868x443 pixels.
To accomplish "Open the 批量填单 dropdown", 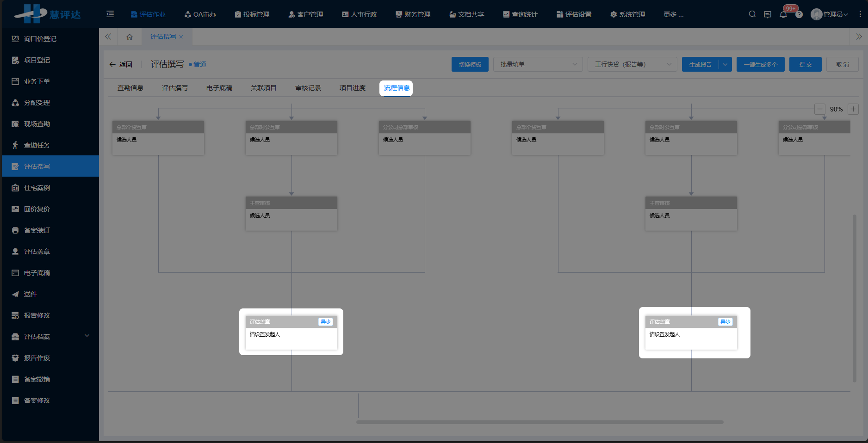I will [538, 64].
